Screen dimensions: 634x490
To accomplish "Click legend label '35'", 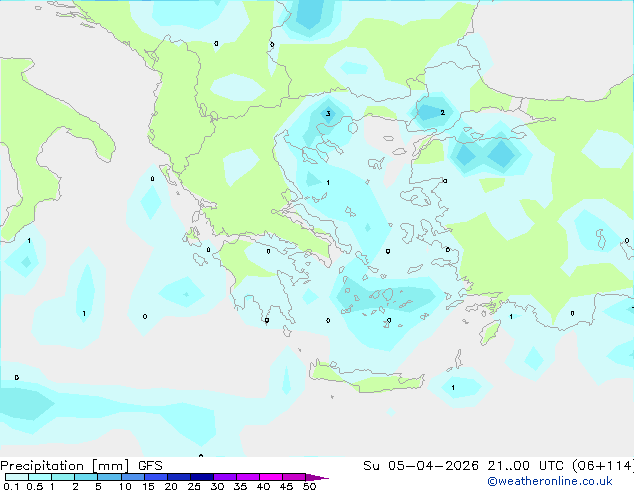I will (x=240, y=486).
